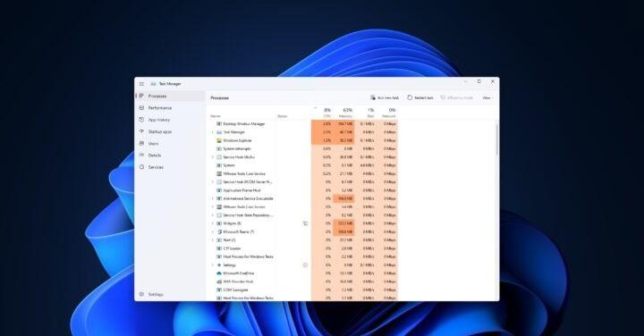This screenshot has width=644, height=336.
Task: Click the System interrupts process icon
Action: [219, 148]
